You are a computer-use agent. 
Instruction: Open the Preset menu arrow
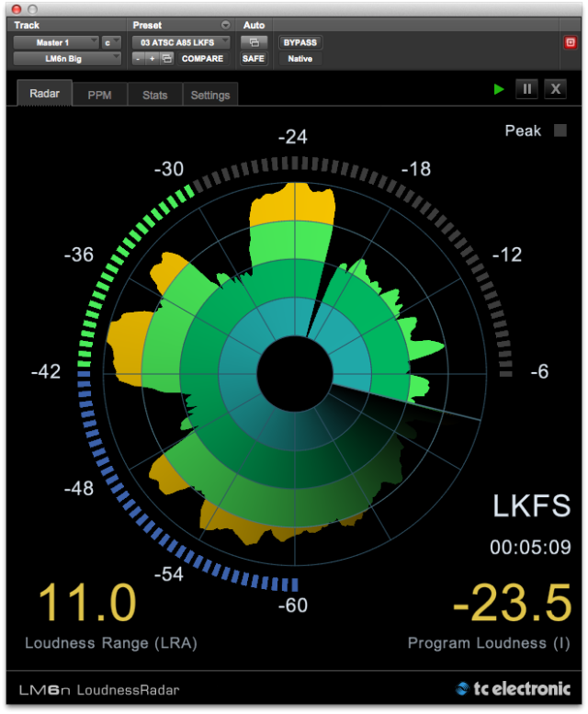click(x=225, y=25)
